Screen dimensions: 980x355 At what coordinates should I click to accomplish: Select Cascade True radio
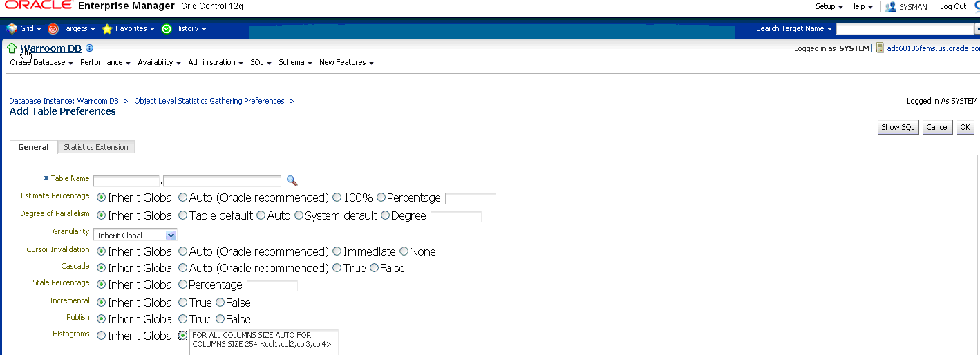point(337,268)
